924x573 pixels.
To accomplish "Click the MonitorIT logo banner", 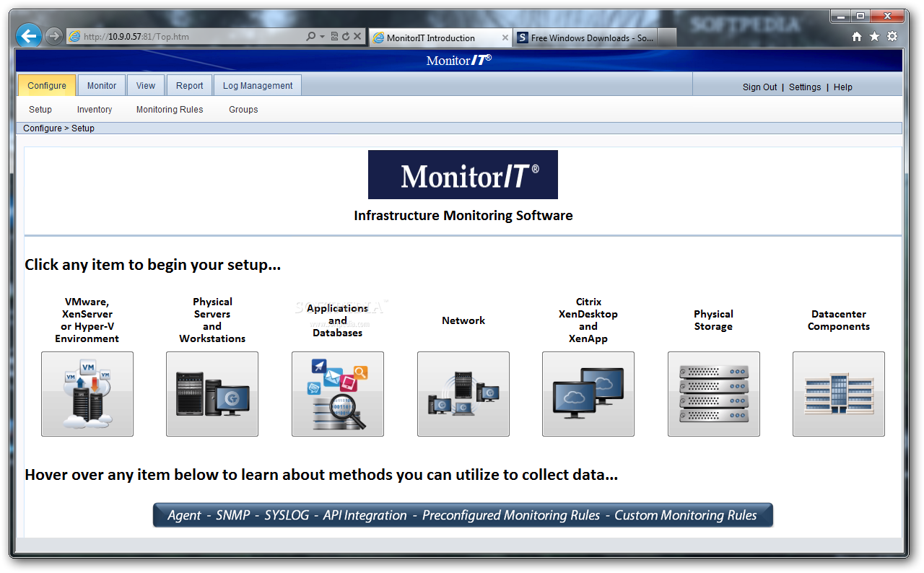I will click(463, 175).
